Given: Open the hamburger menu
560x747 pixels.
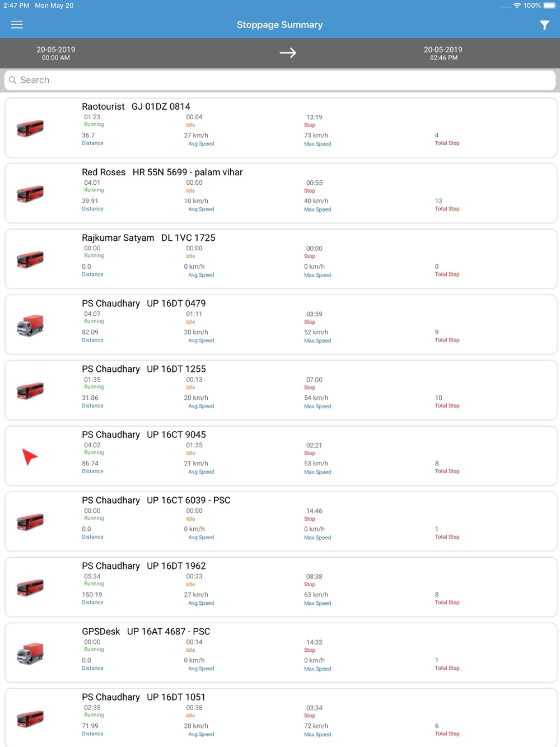Looking at the screenshot, I should point(17,25).
